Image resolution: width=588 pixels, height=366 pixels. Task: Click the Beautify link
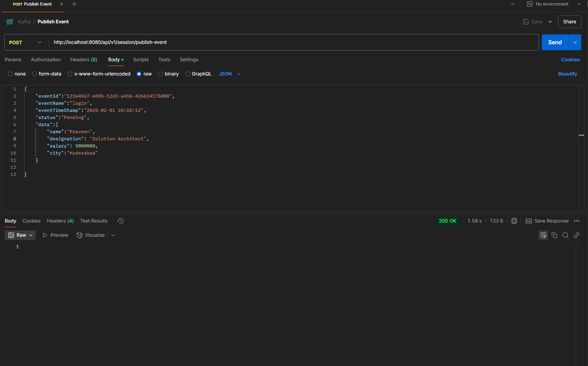(x=567, y=74)
